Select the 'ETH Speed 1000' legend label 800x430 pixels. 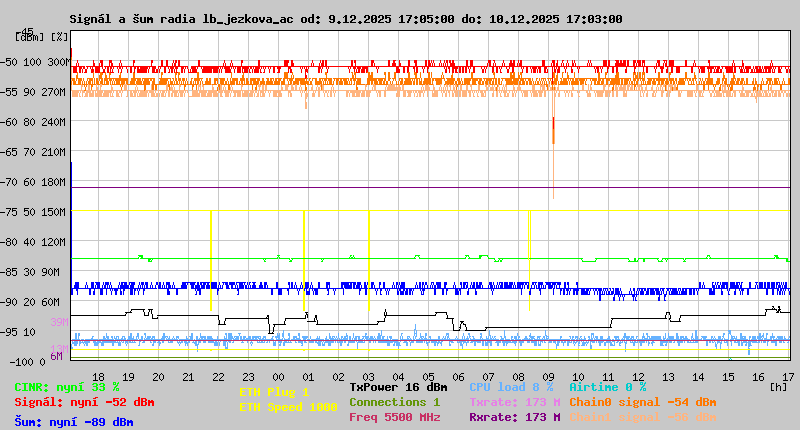coord(288,407)
